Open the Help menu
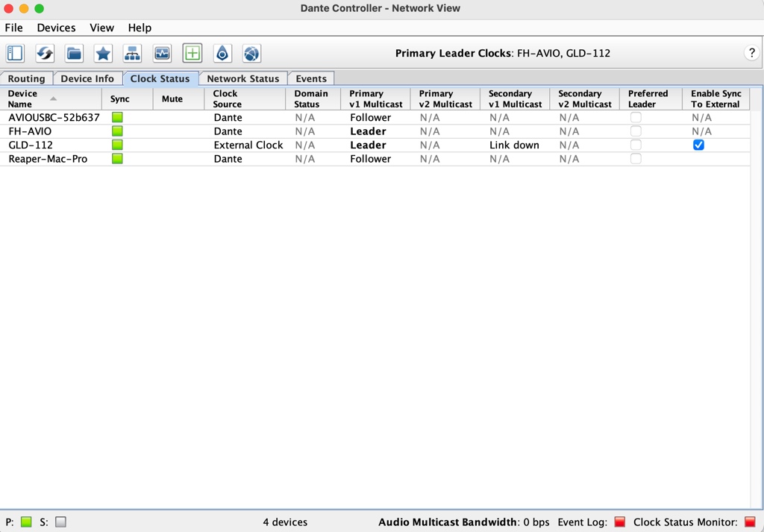This screenshot has height=532, width=764. coord(140,28)
